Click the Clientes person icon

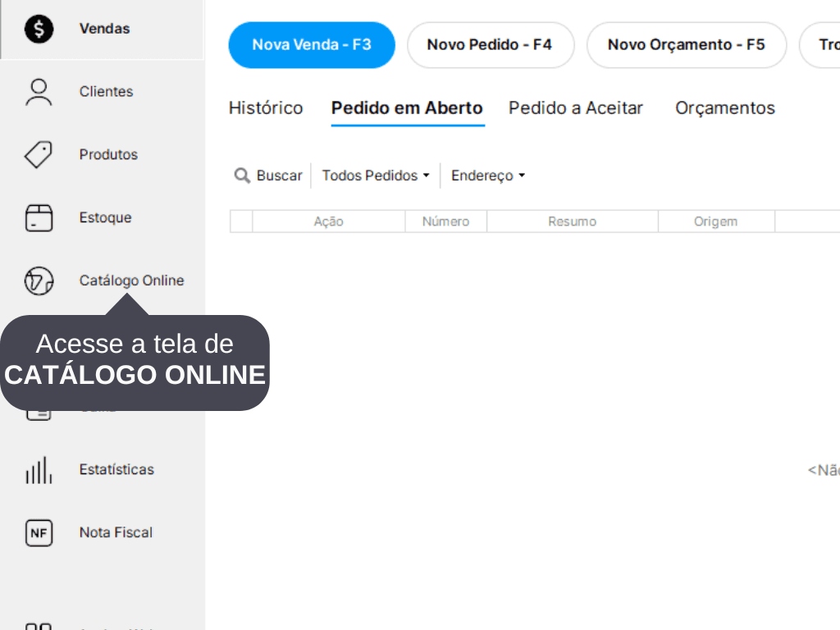pyautogui.click(x=39, y=92)
